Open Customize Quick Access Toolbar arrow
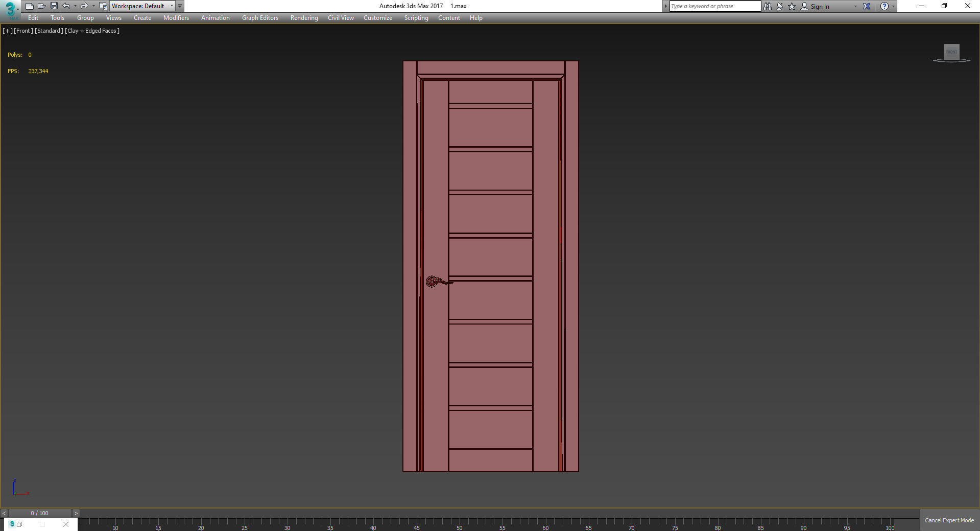The width and height of the screenshot is (980, 531). click(180, 6)
